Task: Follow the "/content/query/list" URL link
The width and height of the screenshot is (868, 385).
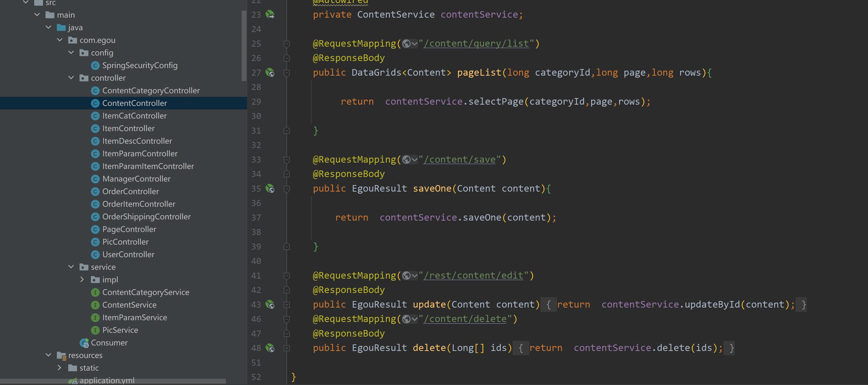Action: (476, 44)
